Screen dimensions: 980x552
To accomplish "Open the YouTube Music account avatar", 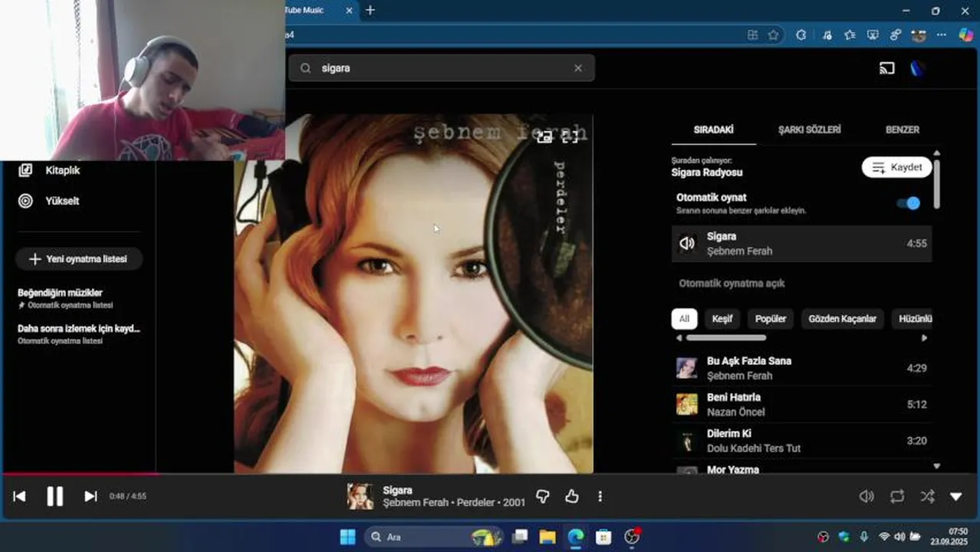I will click(x=917, y=68).
